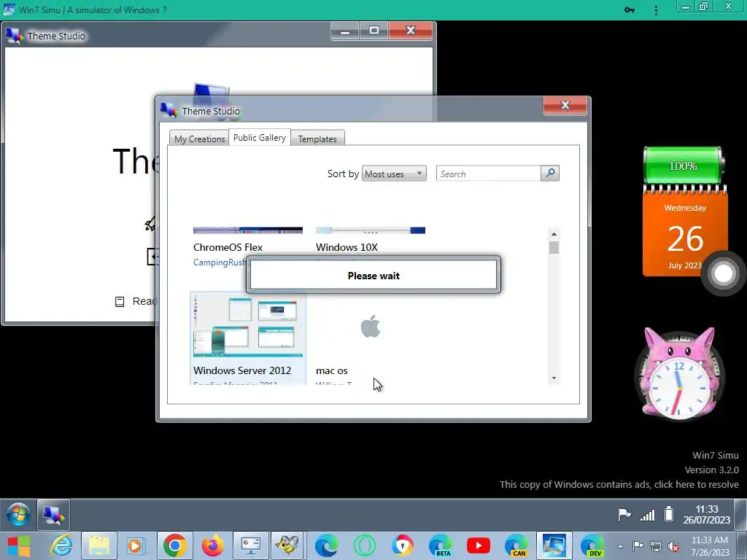The height and width of the screenshot is (560, 747).
Task: Click the ChromeOS Flex preview strip thumbnail
Action: point(248,230)
